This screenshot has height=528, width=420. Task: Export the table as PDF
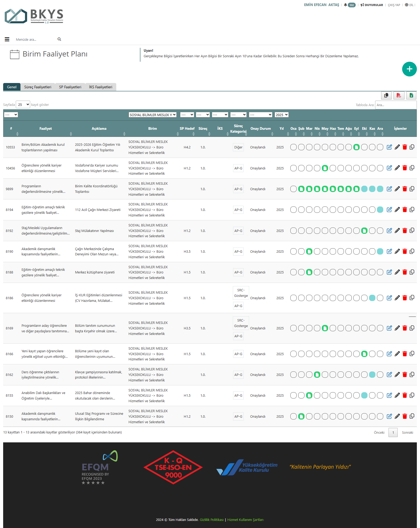tap(399, 95)
